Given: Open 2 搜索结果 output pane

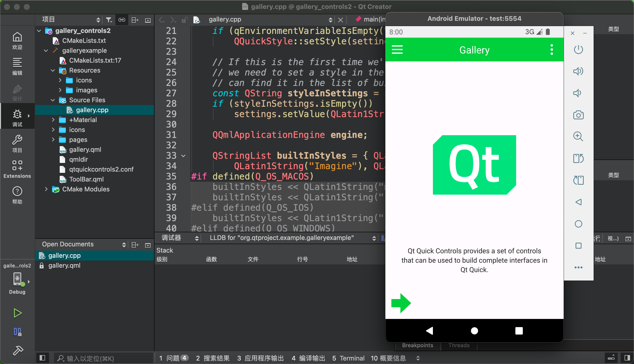Looking at the screenshot, I should click(x=213, y=358).
